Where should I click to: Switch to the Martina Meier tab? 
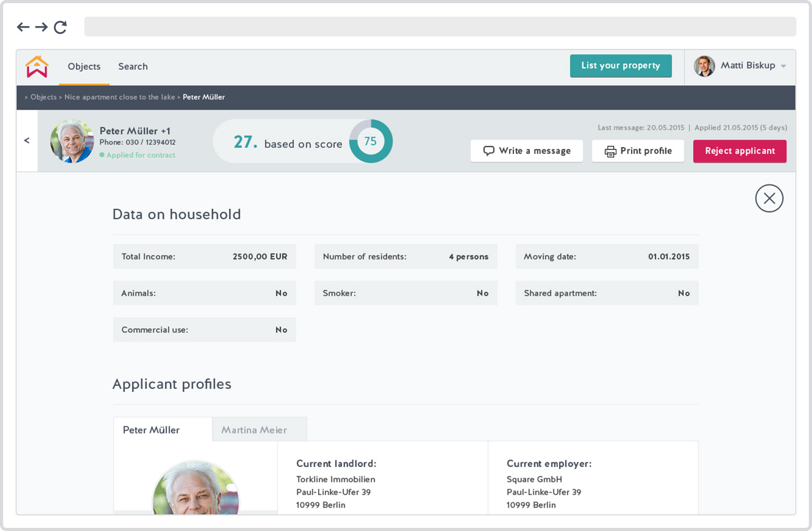click(x=254, y=430)
